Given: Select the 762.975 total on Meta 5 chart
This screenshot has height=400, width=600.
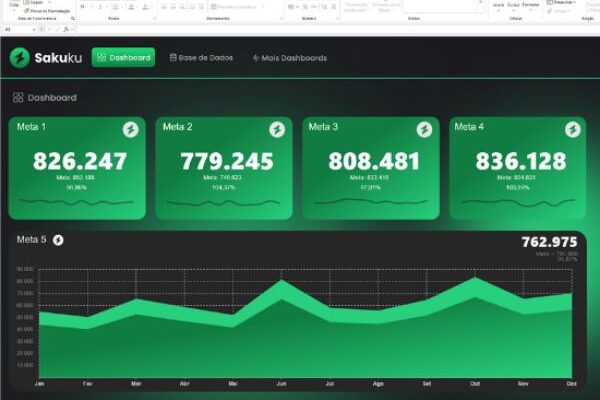Looking at the screenshot, I should [549, 242].
